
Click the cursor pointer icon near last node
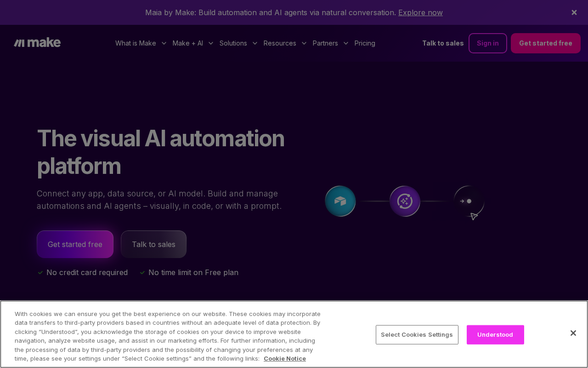[x=474, y=216]
